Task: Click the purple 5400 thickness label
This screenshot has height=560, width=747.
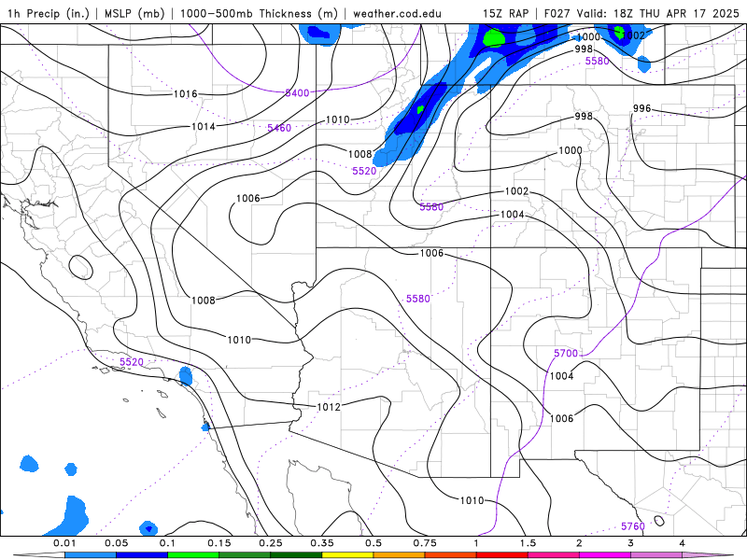Action: pyautogui.click(x=297, y=92)
